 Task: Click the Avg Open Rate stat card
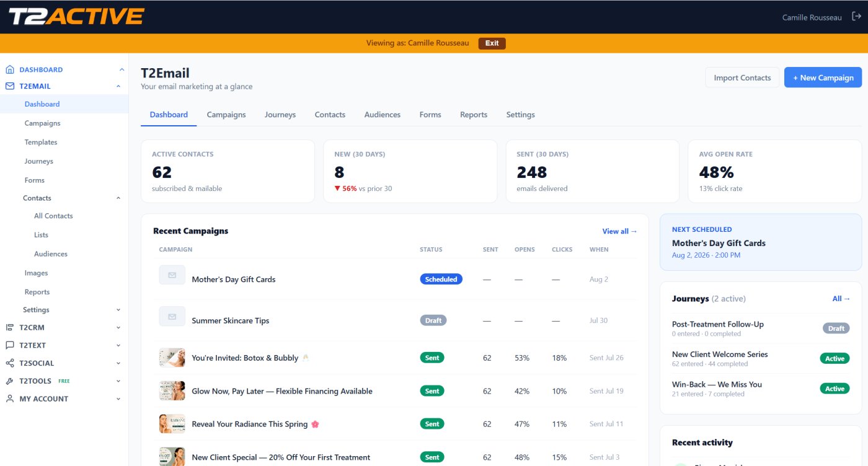[774, 171]
